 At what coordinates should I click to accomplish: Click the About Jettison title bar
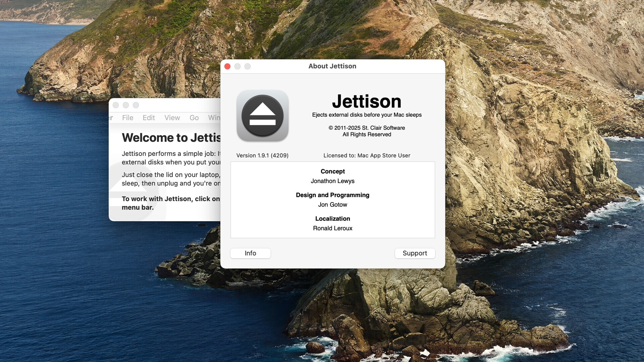(x=332, y=66)
